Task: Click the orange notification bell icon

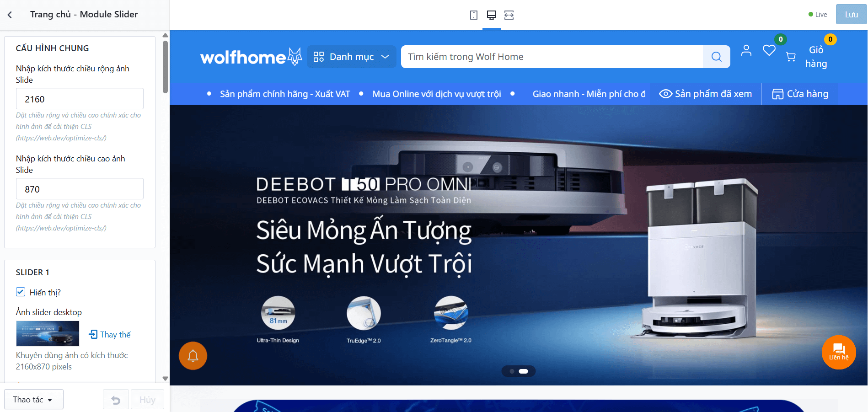Action: click(x=193, y=356)
